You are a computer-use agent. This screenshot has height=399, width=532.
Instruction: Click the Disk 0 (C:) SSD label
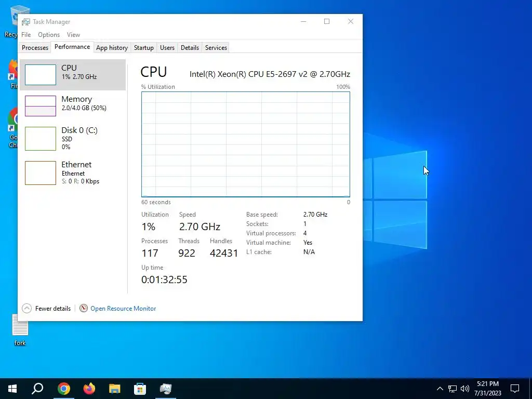coord(67,139)
